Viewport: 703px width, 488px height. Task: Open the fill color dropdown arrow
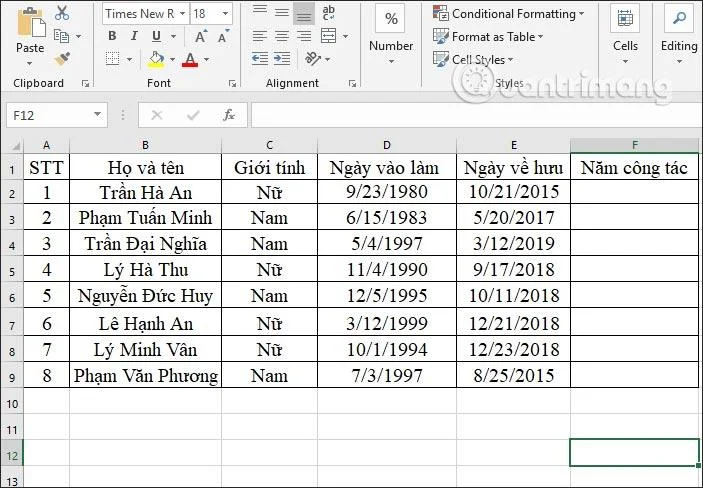pyautogui.click(x=172, y=59)
